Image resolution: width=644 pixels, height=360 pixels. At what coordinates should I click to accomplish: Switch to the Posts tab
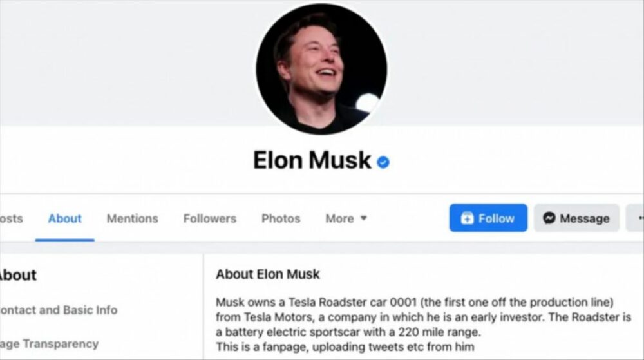tap(11, 218)
